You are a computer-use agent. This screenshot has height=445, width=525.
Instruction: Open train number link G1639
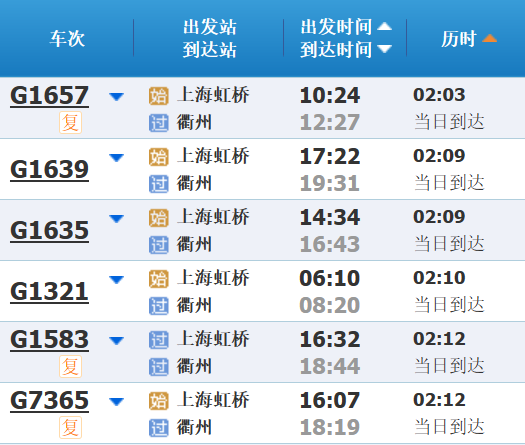coord(50,169)
